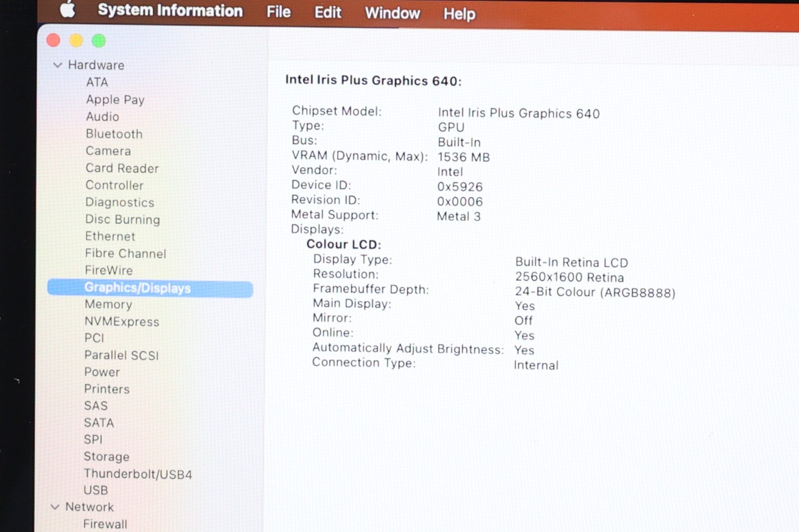Open the Apple menu logo
799x532 pixels.
[68, 9]
